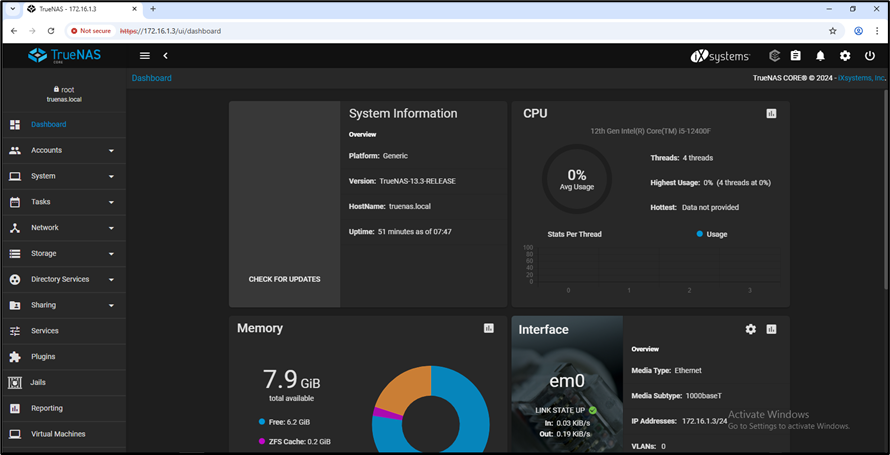Toggle the sidebar with hamburger menu

(x=145, y=56)
